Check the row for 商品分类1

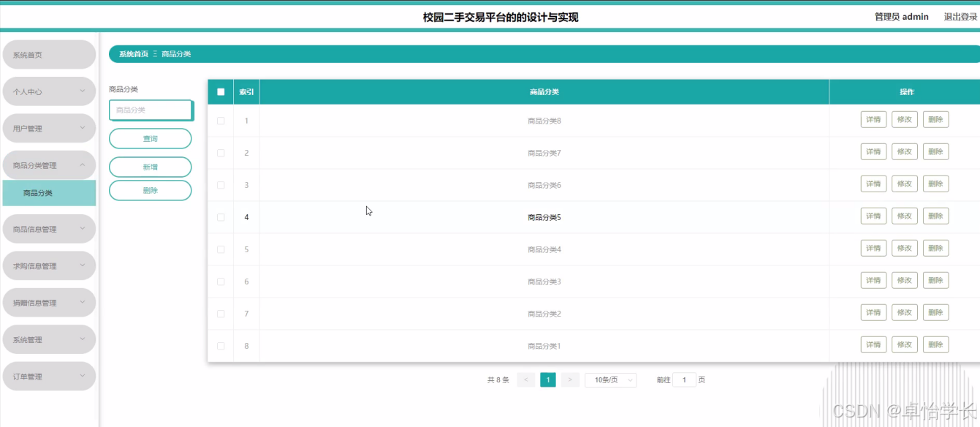pos(221,346)
